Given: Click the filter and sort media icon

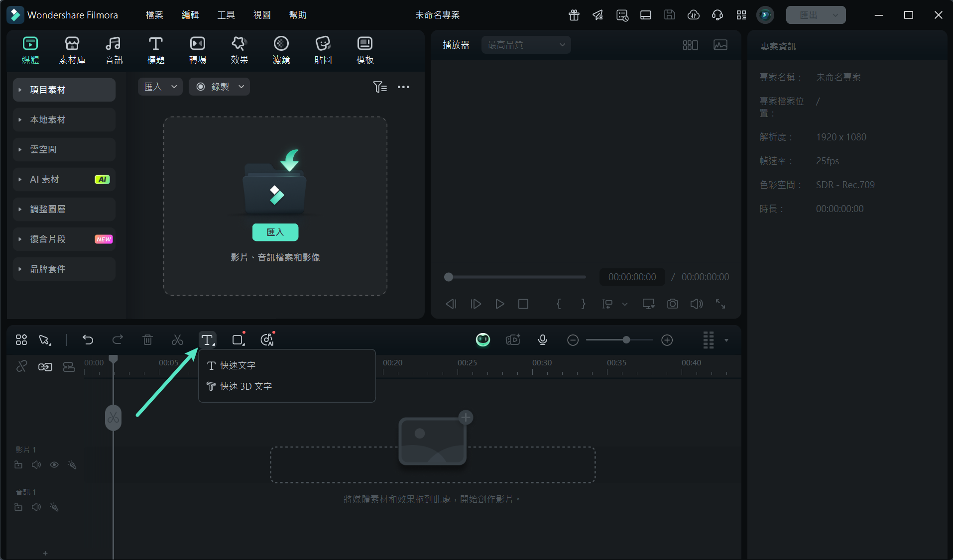Looking at the screenshot, I should point(380,87).
